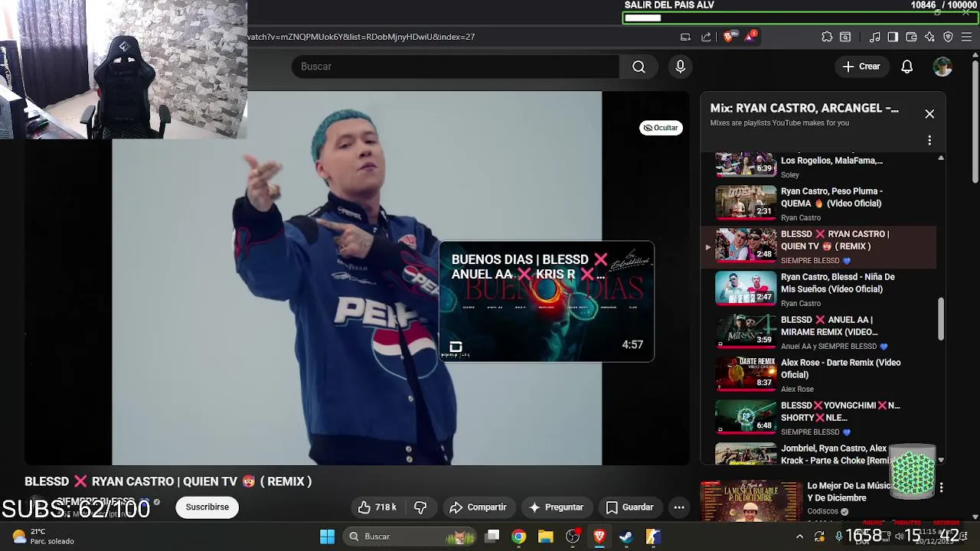Select BLESSD YOVNGCHIMI SHORTY playlist entry

pos(819,418)
